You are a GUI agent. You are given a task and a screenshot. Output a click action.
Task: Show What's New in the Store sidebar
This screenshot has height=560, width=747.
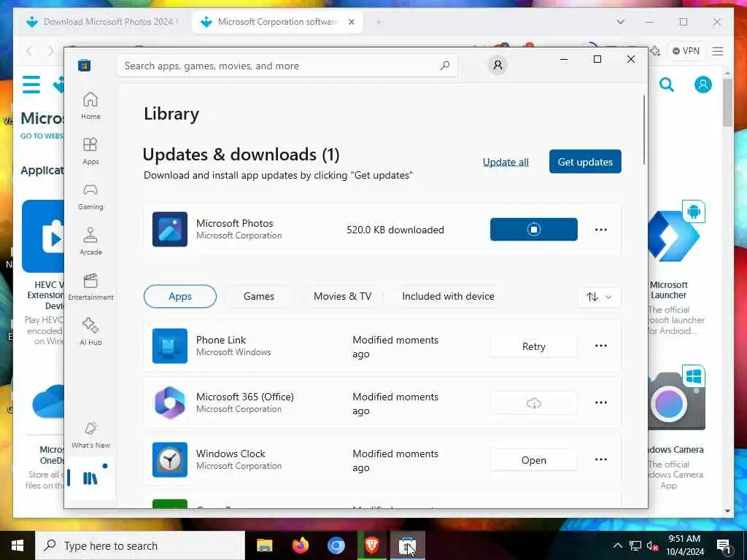pos(90,435)
